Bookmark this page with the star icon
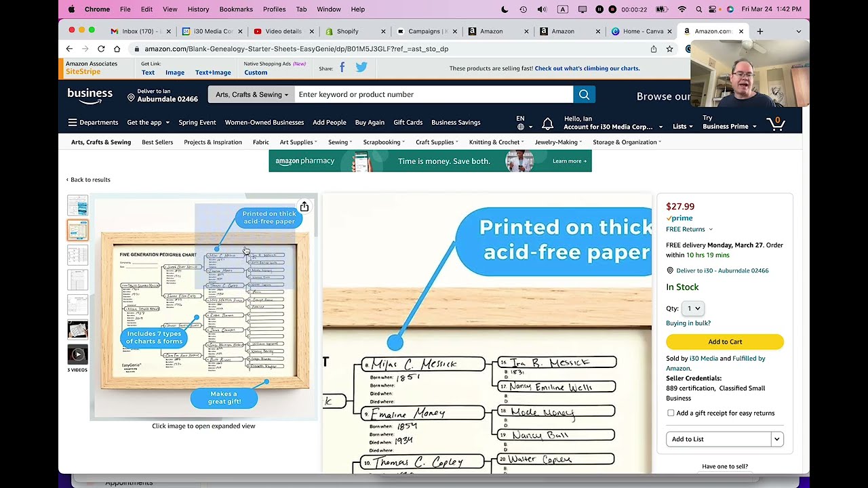 pos(669,49)
